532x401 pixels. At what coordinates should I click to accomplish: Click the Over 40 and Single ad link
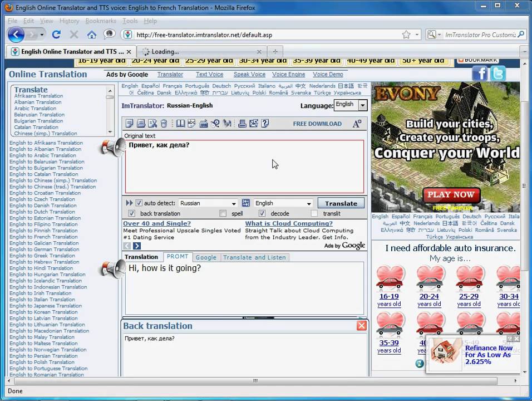click(157, 223)
